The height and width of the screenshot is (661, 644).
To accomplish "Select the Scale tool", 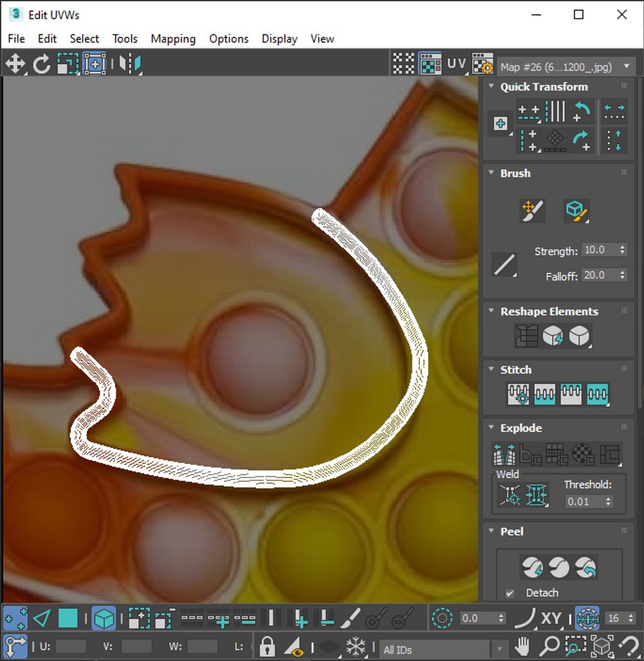I will click(x=67, y=64).
